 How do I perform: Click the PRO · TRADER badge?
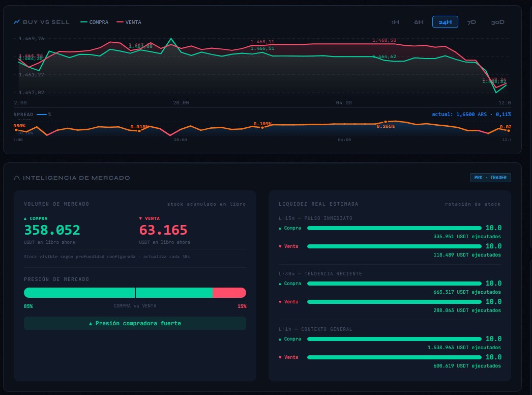[x=490, y=177]
